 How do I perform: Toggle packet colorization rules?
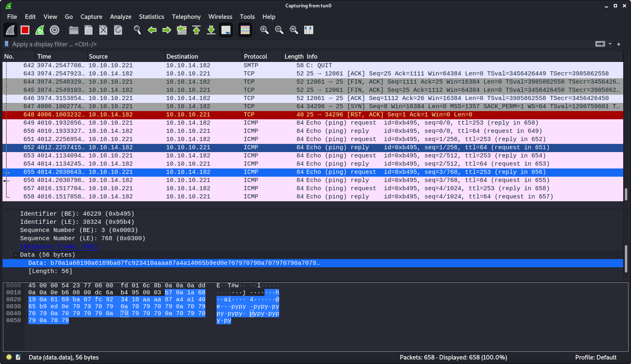(245, 30)
